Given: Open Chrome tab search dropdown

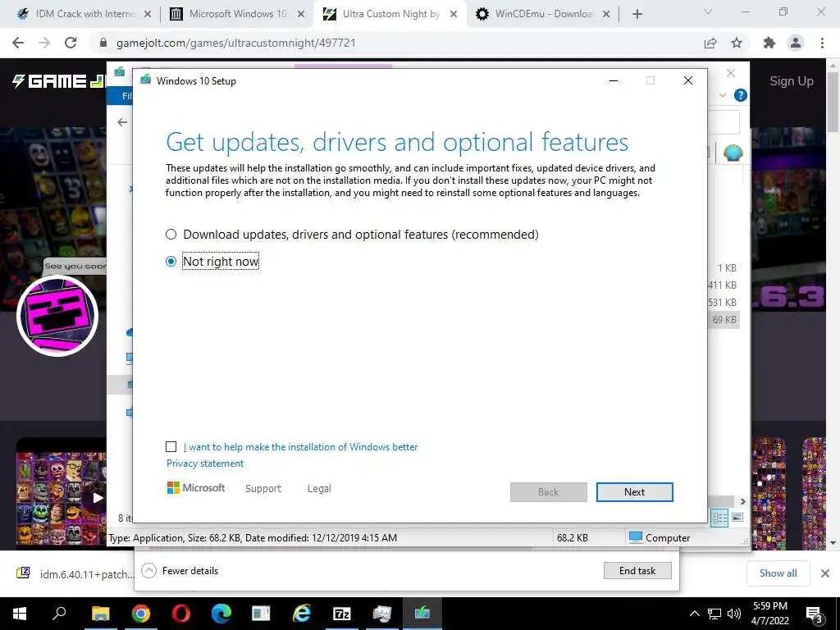Looking at the screenshot, I should click(708, 11).
